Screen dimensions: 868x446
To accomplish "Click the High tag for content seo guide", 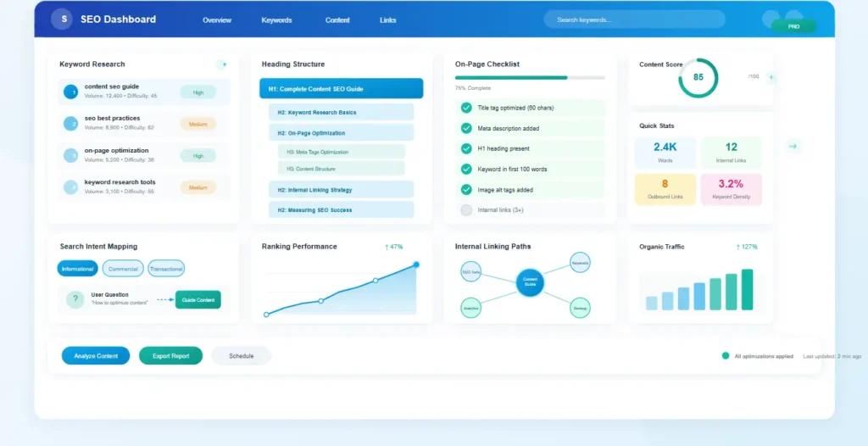I will click(x=198, y=92).
